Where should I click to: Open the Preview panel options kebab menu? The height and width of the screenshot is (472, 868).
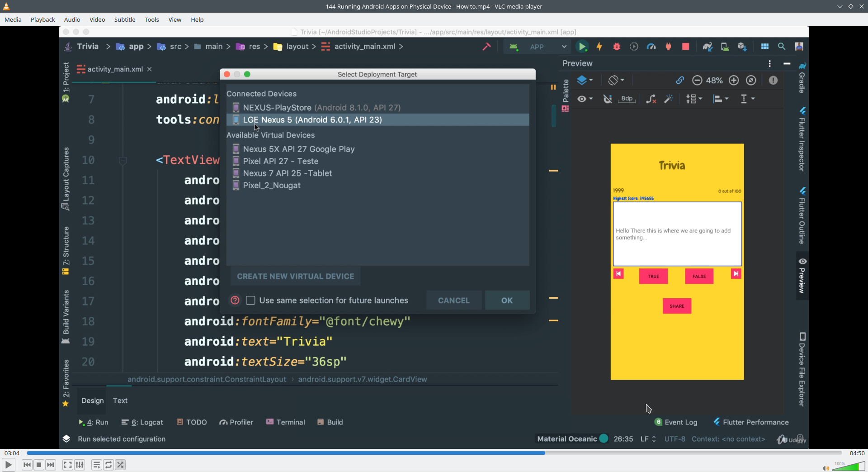coord(769,64)
